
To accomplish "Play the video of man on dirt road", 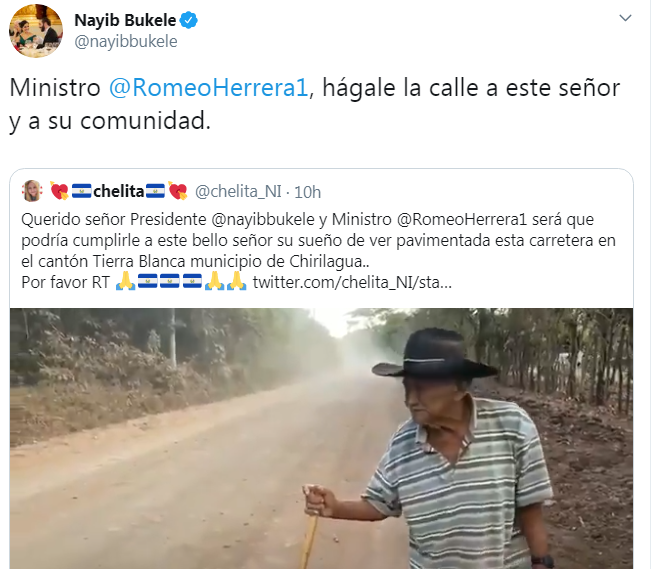I will tap(321, 438).
